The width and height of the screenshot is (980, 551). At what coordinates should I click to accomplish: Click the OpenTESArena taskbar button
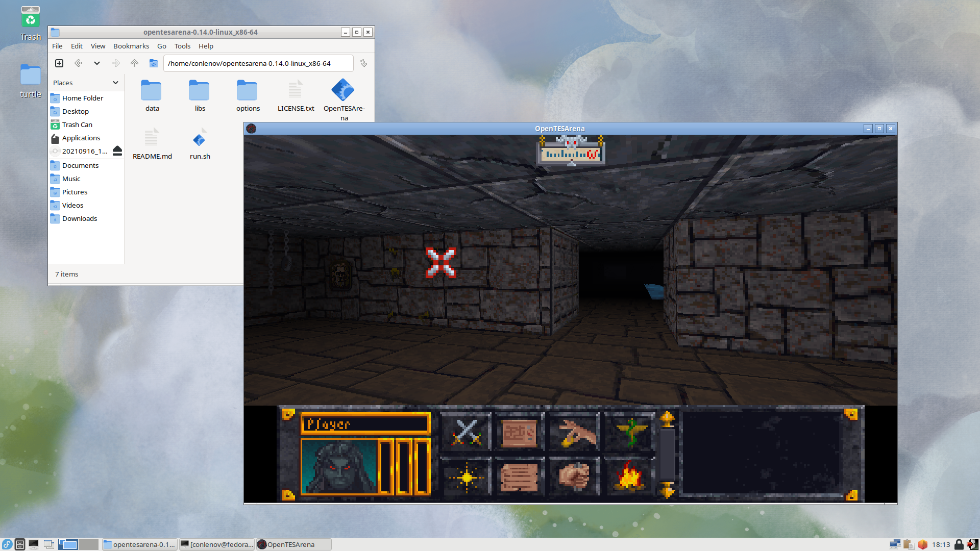coord(294,544)
